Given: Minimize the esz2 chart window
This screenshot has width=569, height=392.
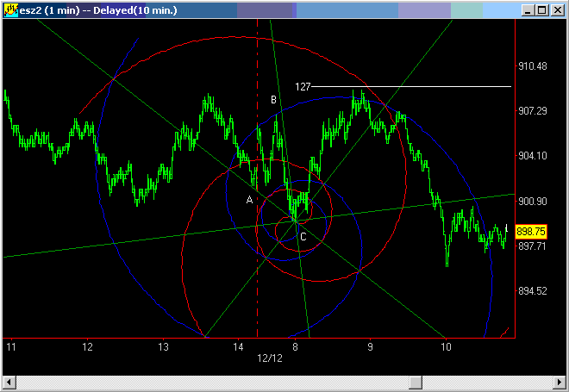Looking at the screenshot, I should [528, 10].
